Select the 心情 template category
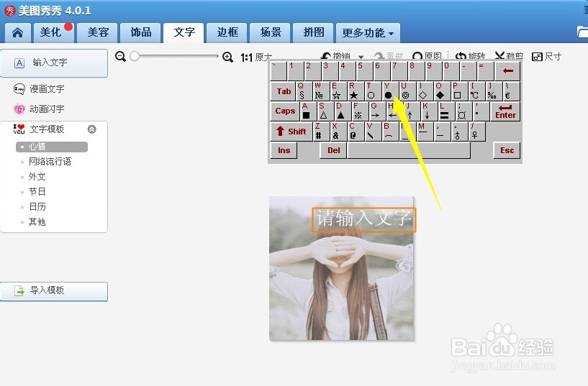Viewport: 588px width, 386px height. [52, 147]
